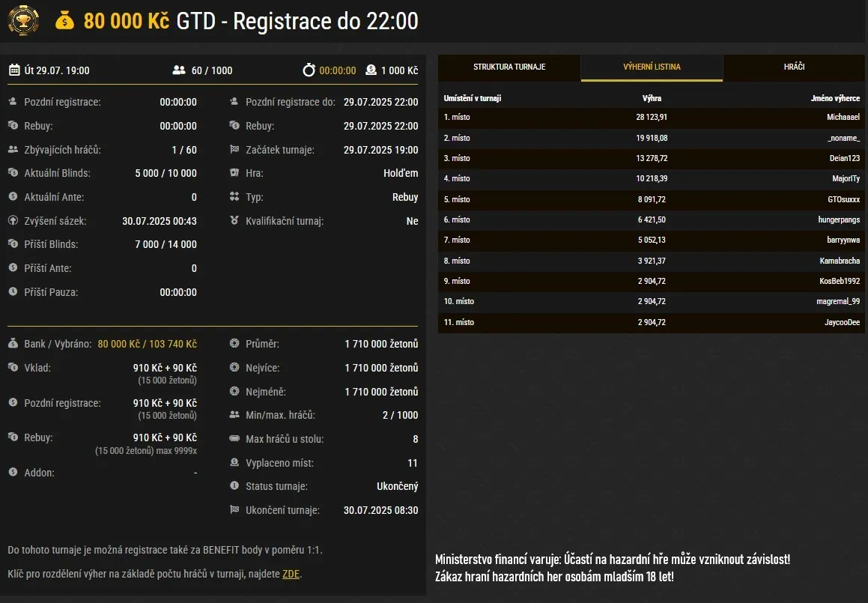Click the flag icon next to Ukončení turnaje
This screenshot has width=868, height=603.
[234, 510]
